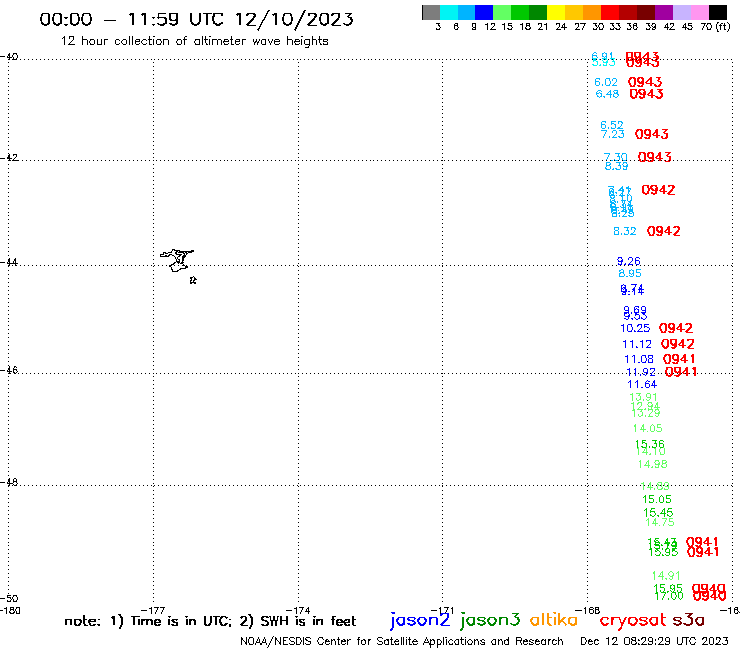Click the wave height value 8.95
Image resolution: width=740 pixels, height=650 pixels.
630,273
